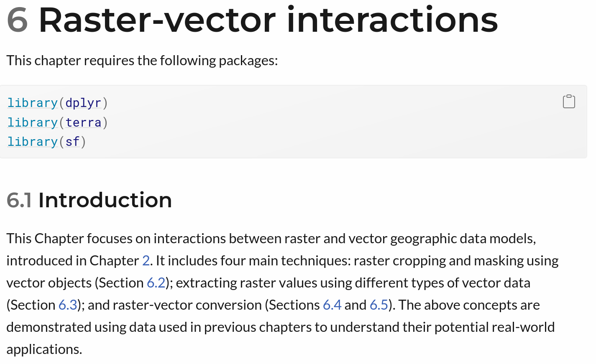Screen dimensions: 596x364
Task: Jump to Section 6.4 link
Action: point(332,305)
